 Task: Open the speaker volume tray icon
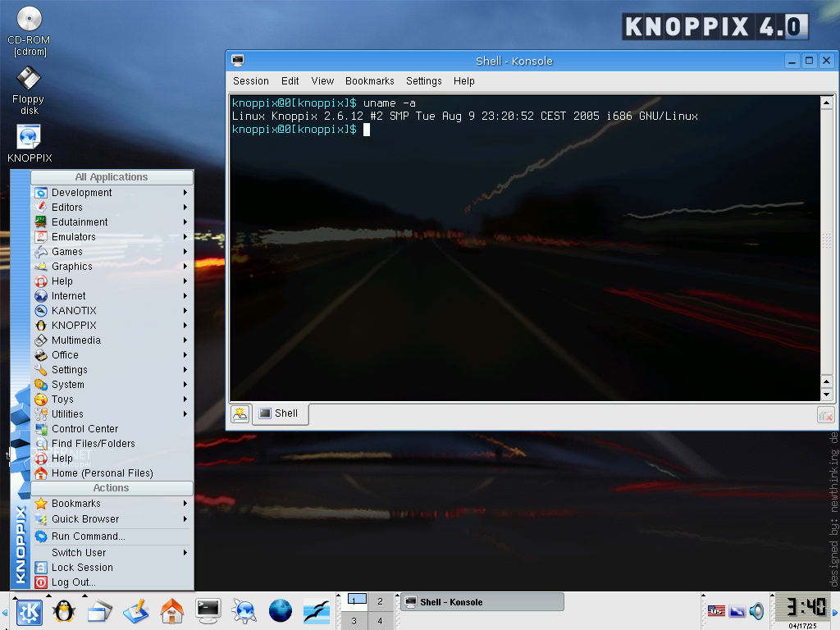[x=756, y=610]
